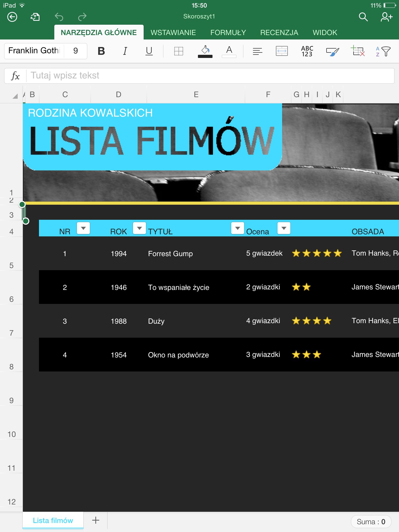Screen dimensions: 399x532
Task: Tap the back arrow icon
Action: (12, 17)
